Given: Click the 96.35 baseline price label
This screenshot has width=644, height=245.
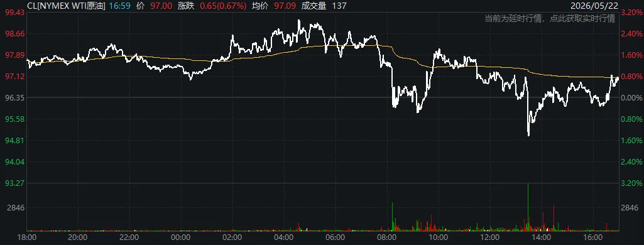Looking at the screenshot, I should [14, 98].
